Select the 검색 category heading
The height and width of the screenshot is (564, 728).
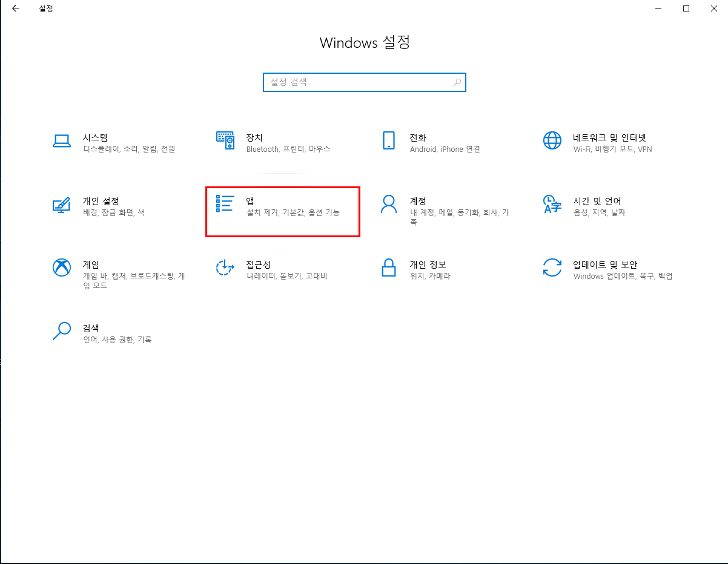click(x=91, y=328)
